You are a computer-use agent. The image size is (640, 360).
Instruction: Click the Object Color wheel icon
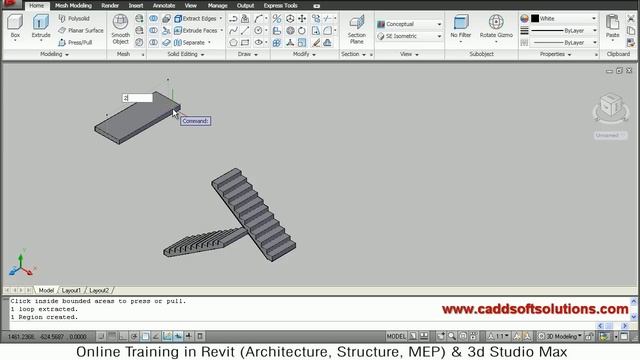point(524,18)
